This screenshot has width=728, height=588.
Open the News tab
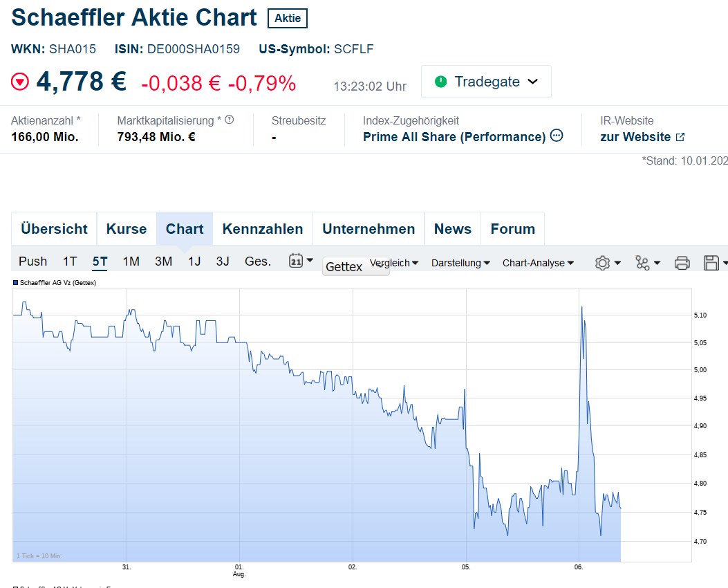pyautogui.click(x=452, y=228)
